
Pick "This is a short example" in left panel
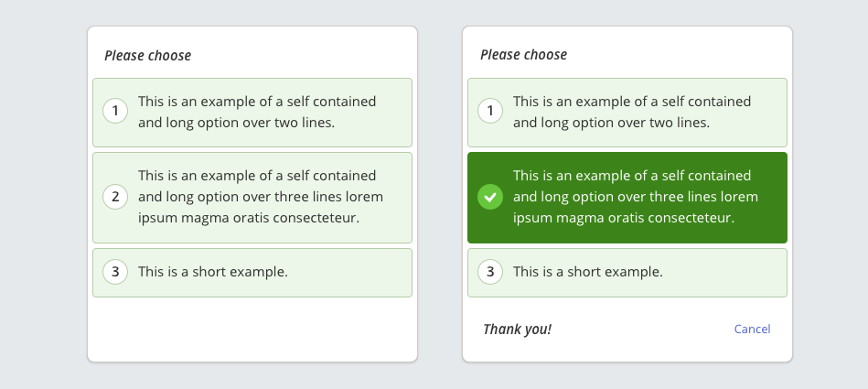[x=213, y=272]
